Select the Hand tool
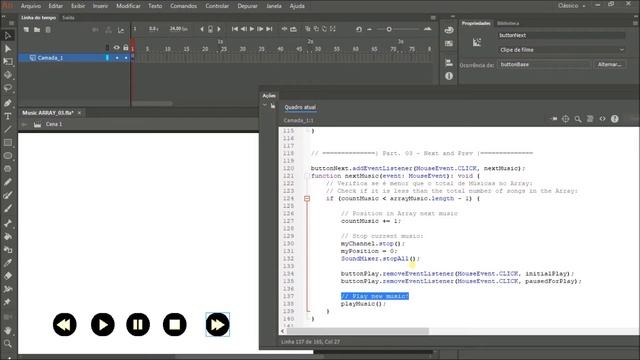Image resolution: width=640 pixels, height=360 pixels. click(x=8, y=330)
